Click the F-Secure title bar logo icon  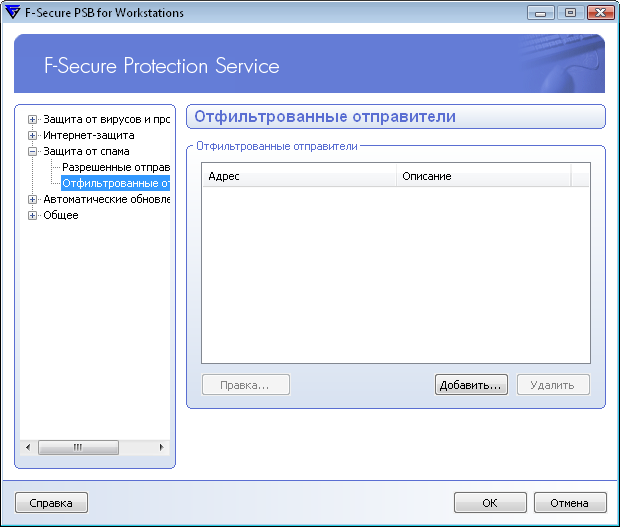(x=13, y=12)
